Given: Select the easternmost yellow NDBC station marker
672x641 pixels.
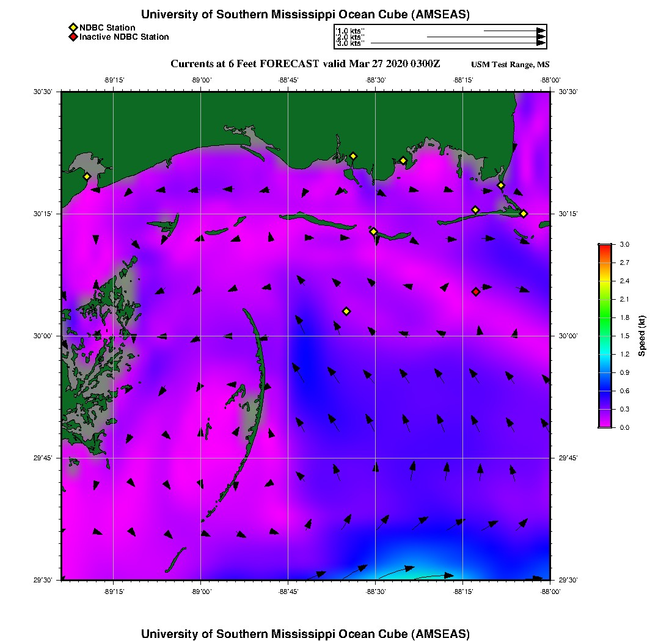Looking at the screenshot, I should click(524, 213).
